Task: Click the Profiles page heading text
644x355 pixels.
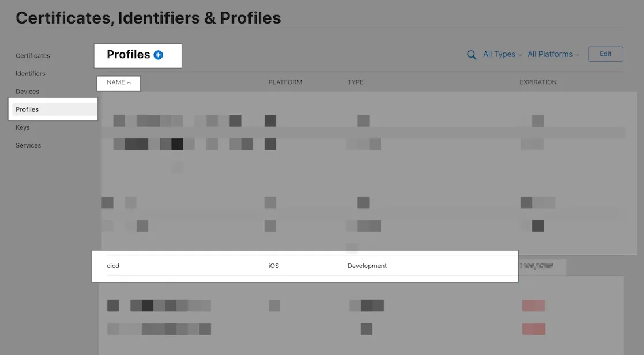Action: tap(128, 55)
